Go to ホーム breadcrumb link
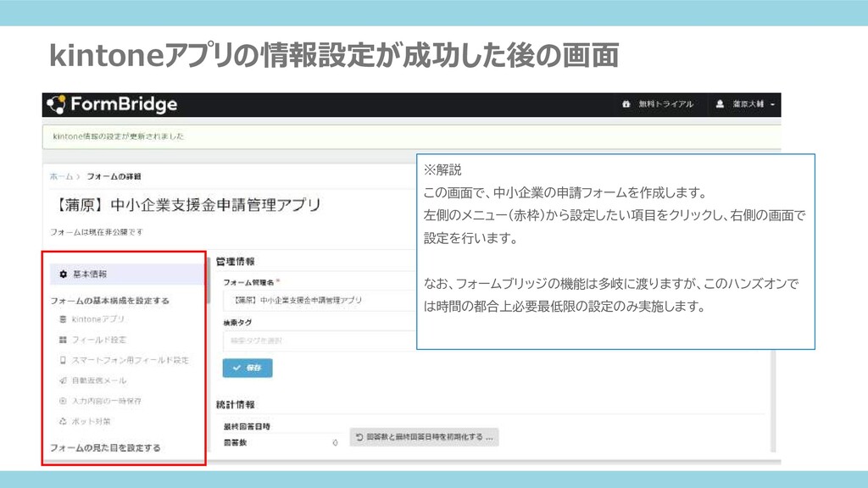 (61, 176)
